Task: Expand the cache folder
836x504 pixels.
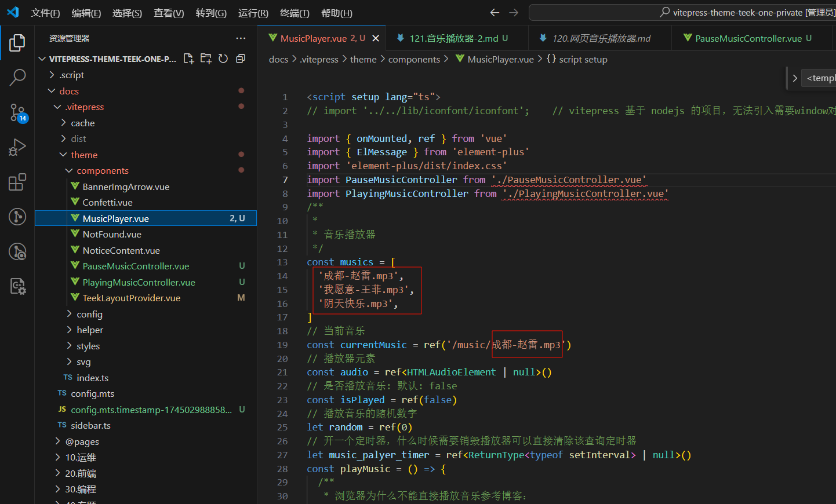Action: pos(146,123)
